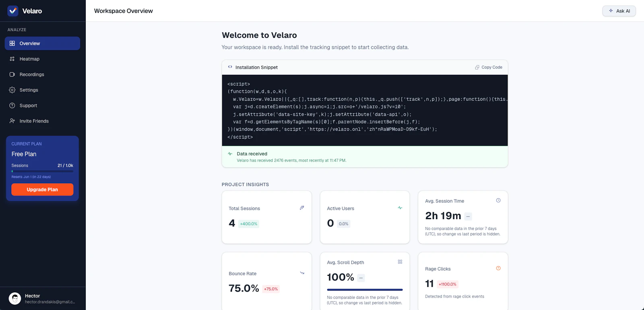This screenshot has width=644, height=310.
Task: Click the copy icon beside Copy Code
Action: click(477, 68)
